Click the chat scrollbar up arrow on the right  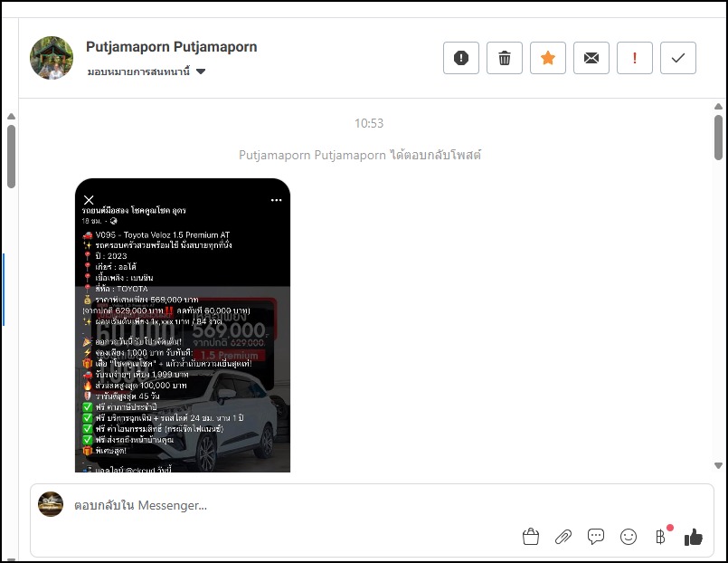(718, 107)
